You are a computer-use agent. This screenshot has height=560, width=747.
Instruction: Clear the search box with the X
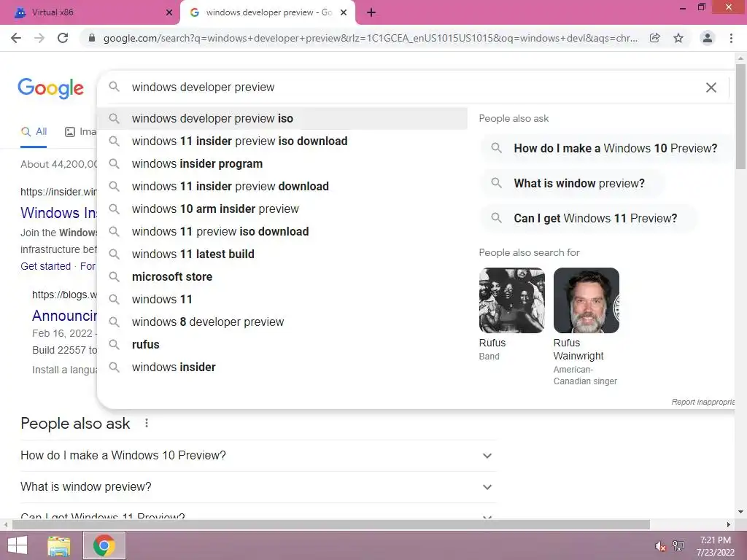click(x=711, y=87)
